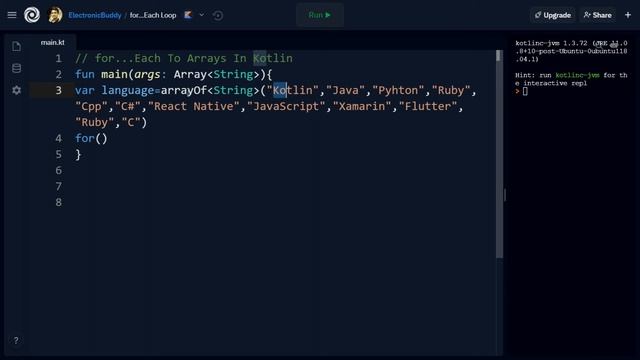This screenshot has height=360, width=640.
Task: Click the Replit logo
Action: click(x=32, y=15)
